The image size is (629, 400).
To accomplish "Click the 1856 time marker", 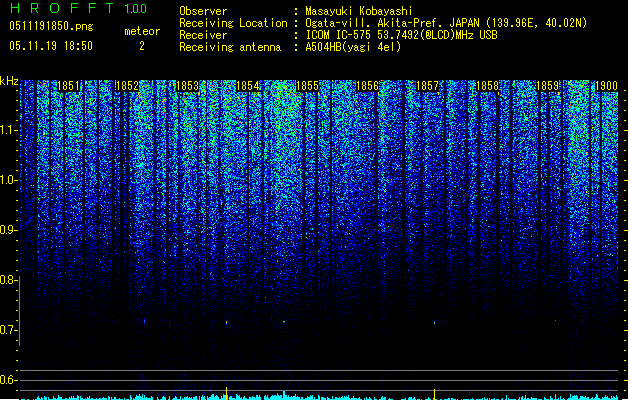I will 367,86.
